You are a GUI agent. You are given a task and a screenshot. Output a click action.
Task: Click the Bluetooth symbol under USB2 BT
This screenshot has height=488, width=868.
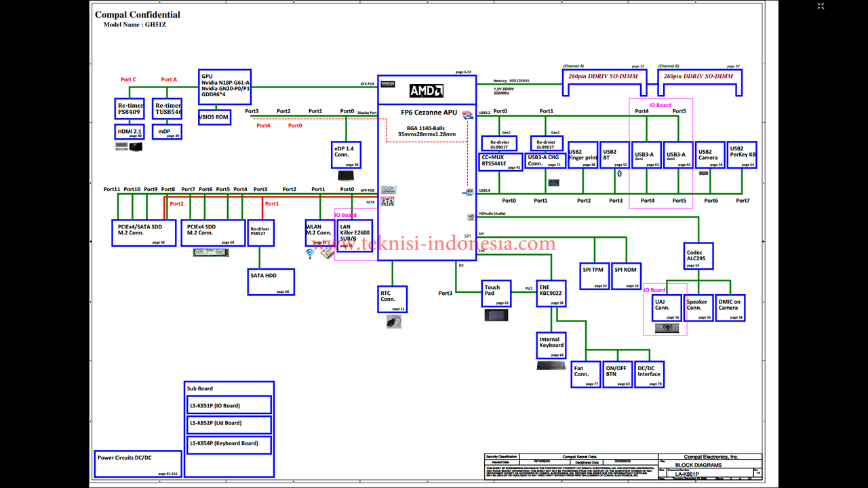coord(619,174)
